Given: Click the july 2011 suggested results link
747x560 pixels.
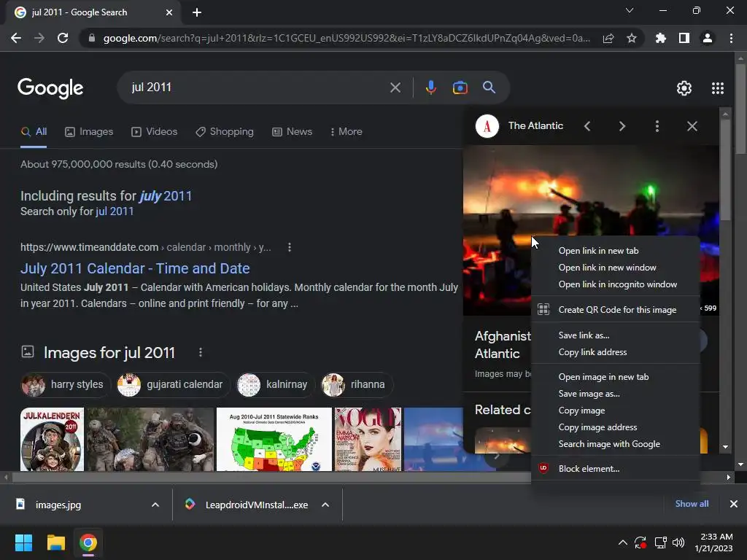Looking at the screenshot, I should pos(166,196).
